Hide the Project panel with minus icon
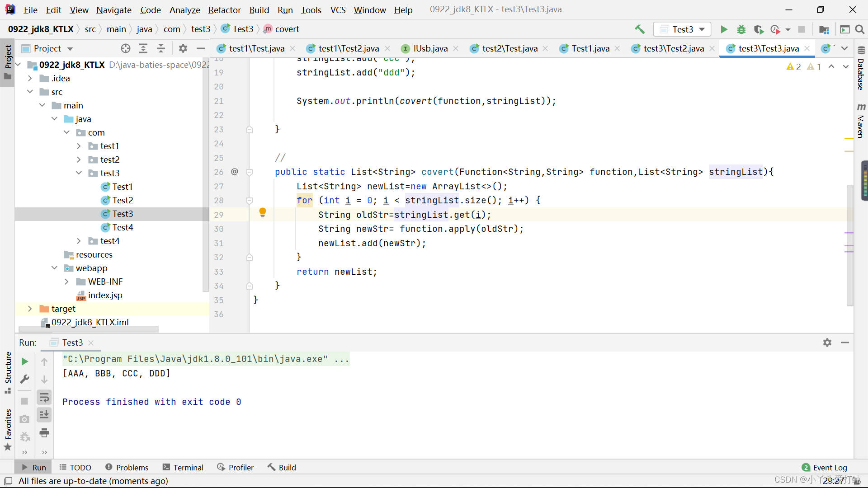The width and height of the screenshot is (868, 488). 201,48
